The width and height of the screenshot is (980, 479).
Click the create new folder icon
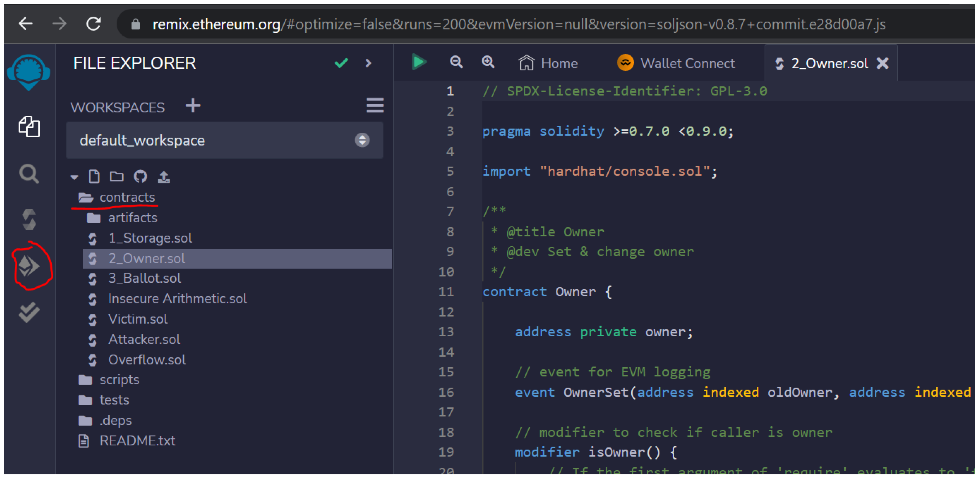tap(117, 177)
